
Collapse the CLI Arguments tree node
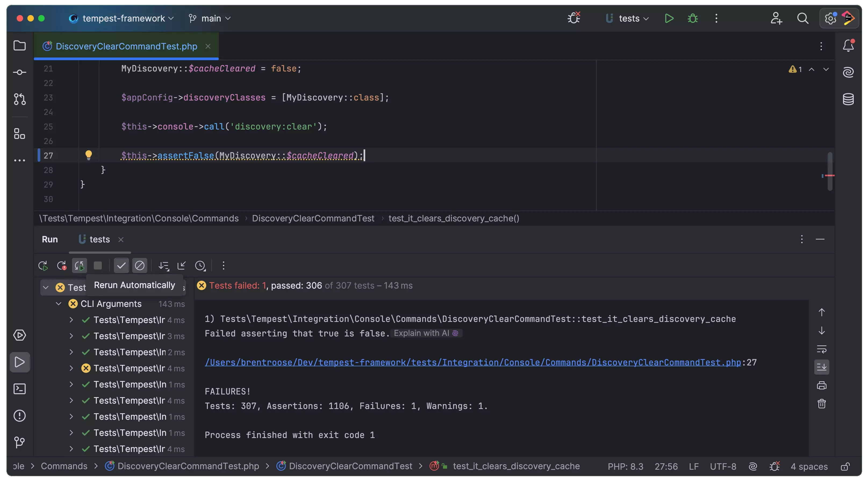tap(59, 304)
